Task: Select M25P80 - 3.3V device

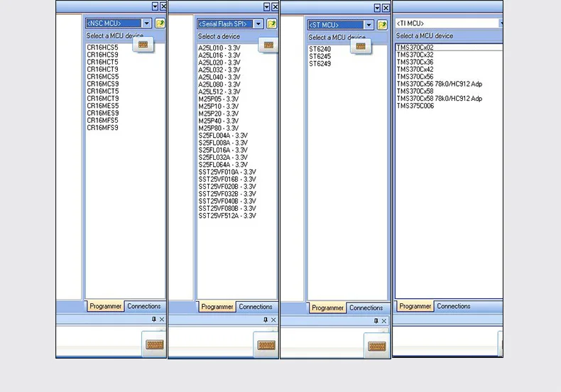Action: point(219,128)
